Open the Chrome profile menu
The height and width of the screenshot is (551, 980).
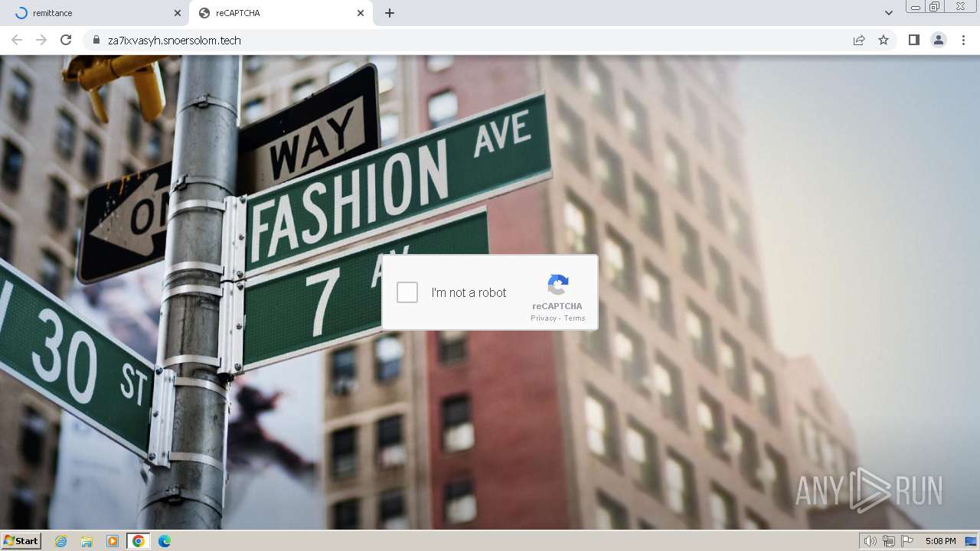(x=939, y=40)
